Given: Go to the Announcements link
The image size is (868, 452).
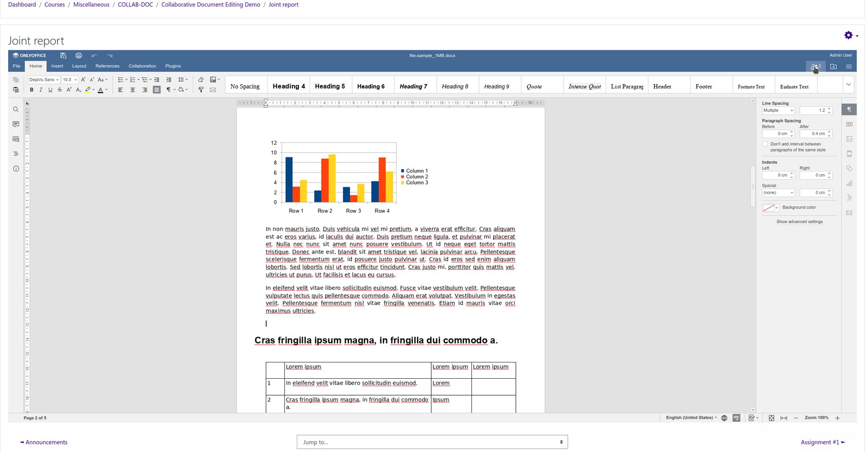Looking at the screenshot, I should [x=43, y=442].
